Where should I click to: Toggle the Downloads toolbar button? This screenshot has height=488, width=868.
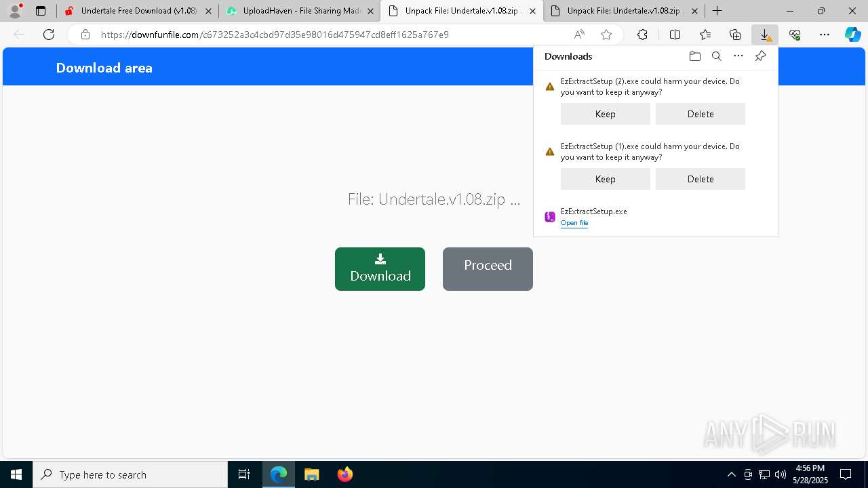click(x=765, y=35)
